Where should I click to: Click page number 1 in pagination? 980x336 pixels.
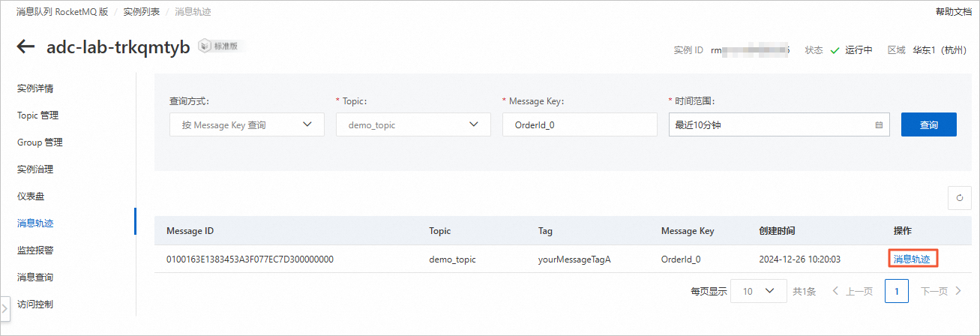click(897, 291)
